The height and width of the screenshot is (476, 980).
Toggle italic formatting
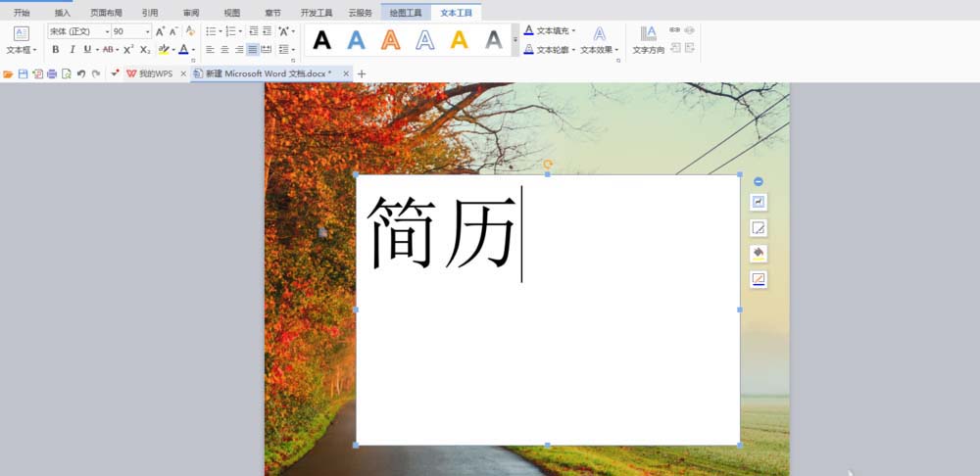click(x=72, y=49)
